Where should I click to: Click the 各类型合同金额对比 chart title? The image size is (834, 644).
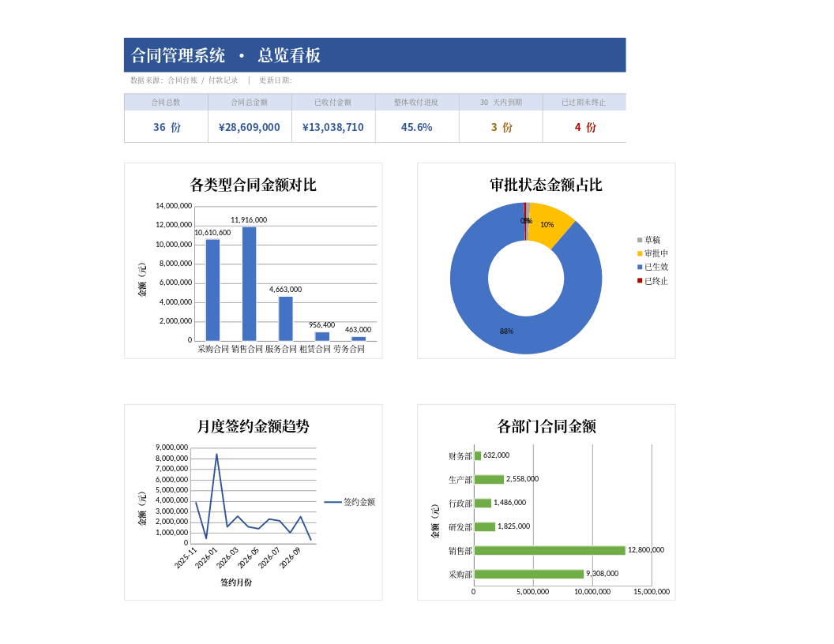coord(254,185)
